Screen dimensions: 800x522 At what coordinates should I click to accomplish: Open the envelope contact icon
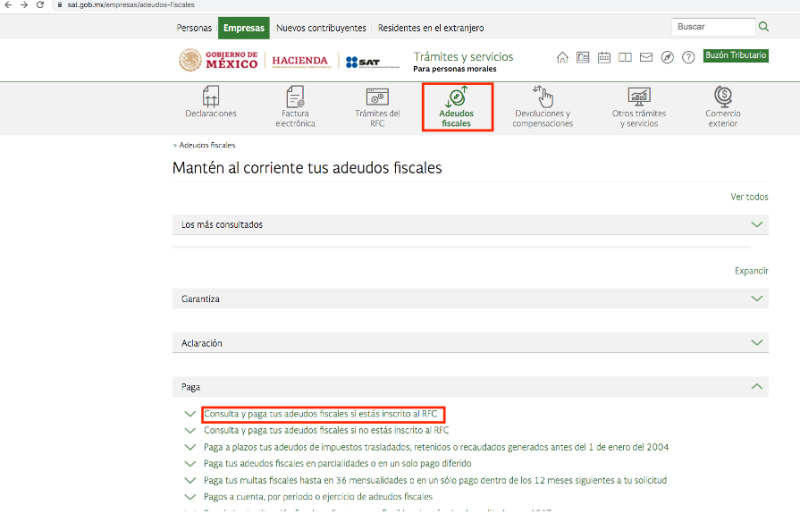tap(646, 57)
